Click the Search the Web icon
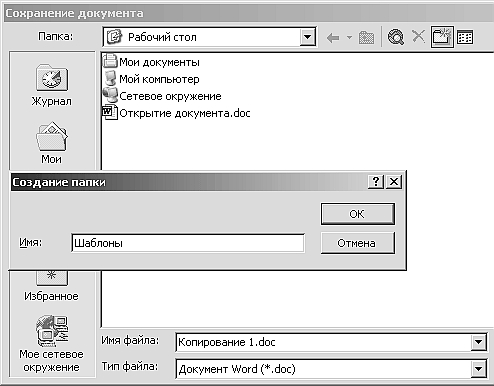The image size is (494, 386). coord(396,37)
